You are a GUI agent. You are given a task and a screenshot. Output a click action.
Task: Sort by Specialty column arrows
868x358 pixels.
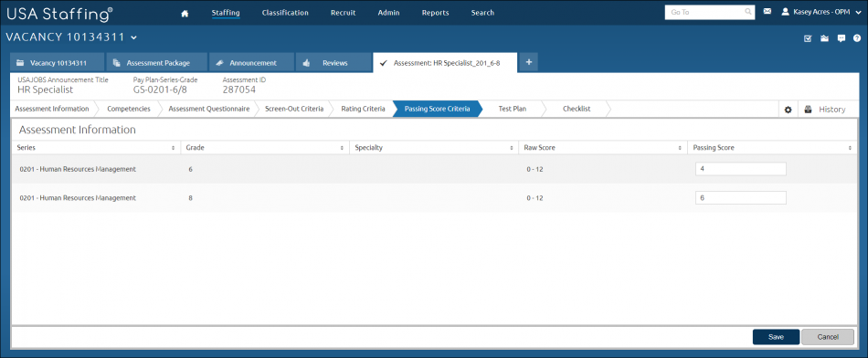tap(512, 148)
